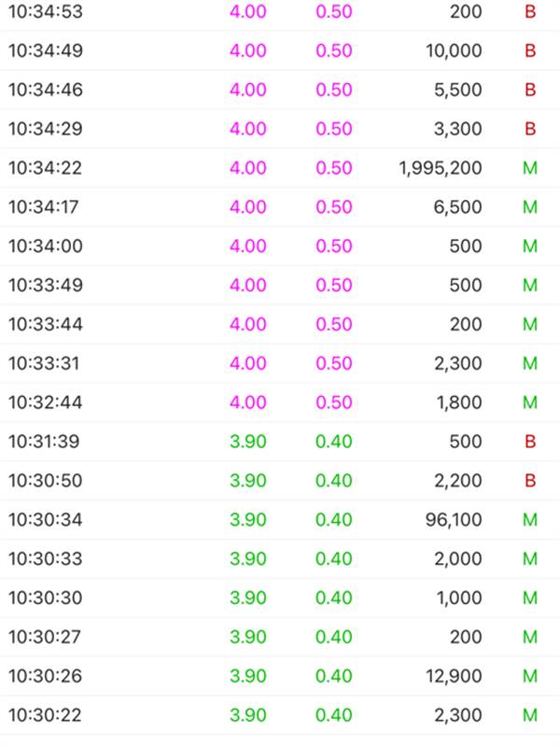Click the 10,000 volume entry

(x=452, y=50)
